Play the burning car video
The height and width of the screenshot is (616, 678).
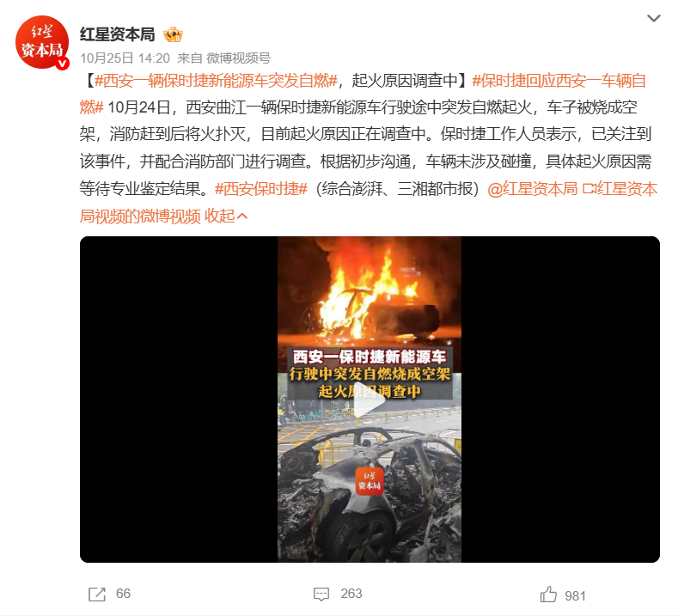point(369,399)
